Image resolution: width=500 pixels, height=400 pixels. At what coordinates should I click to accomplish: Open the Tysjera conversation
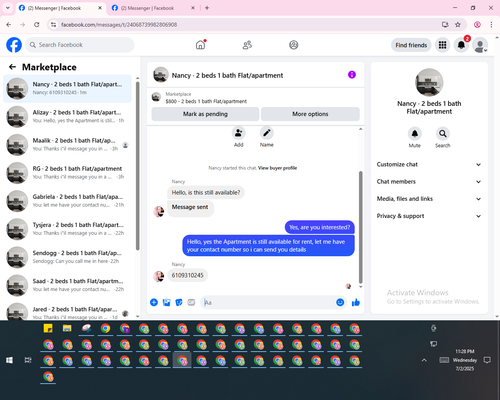click(67, 229)
